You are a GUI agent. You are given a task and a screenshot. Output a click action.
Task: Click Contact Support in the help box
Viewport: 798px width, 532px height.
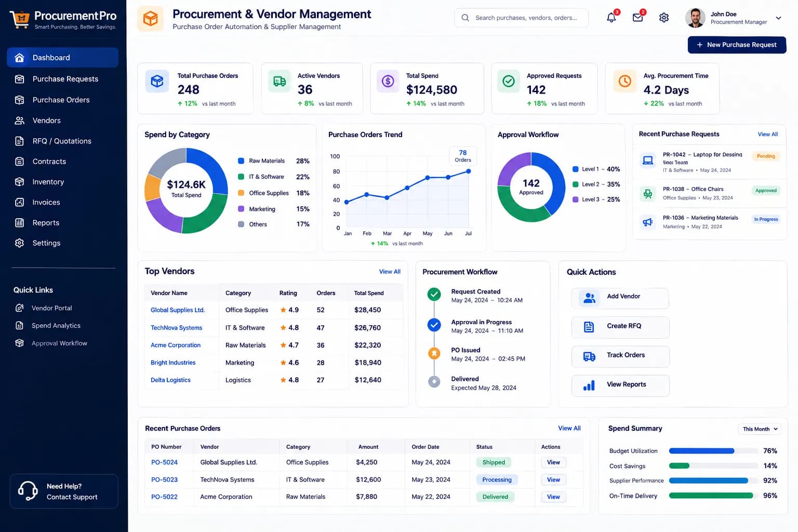[x=72, y=497]
